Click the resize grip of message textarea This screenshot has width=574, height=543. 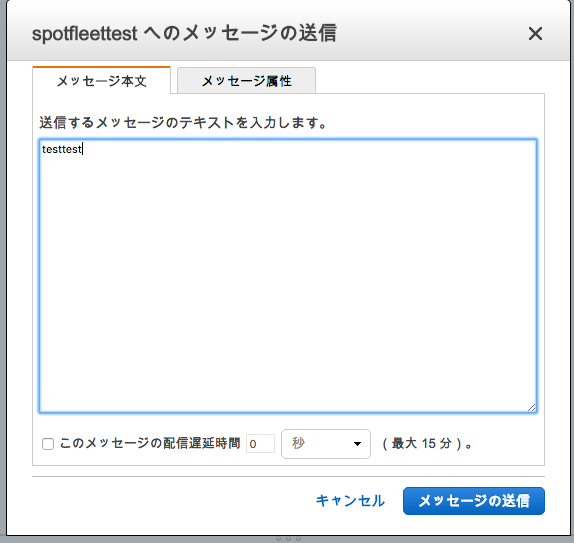coord(532,408)
